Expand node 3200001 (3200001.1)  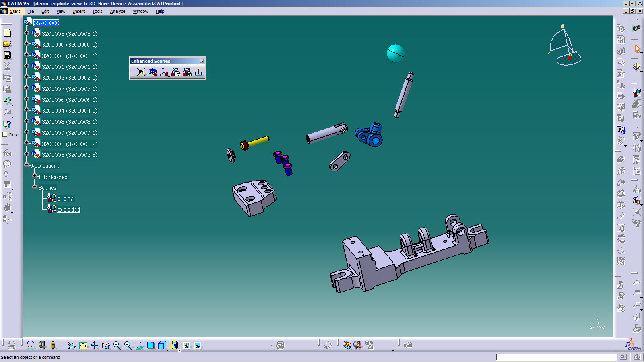(x=27, y=66)
